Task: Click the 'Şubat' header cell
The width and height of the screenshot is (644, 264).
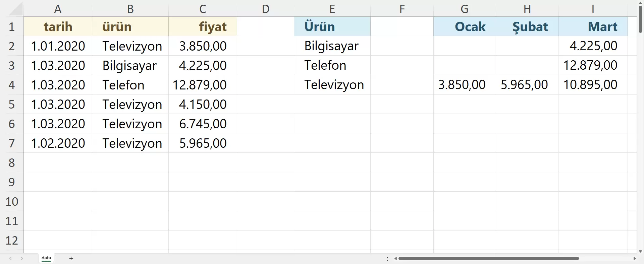Action: click(527, 26)
